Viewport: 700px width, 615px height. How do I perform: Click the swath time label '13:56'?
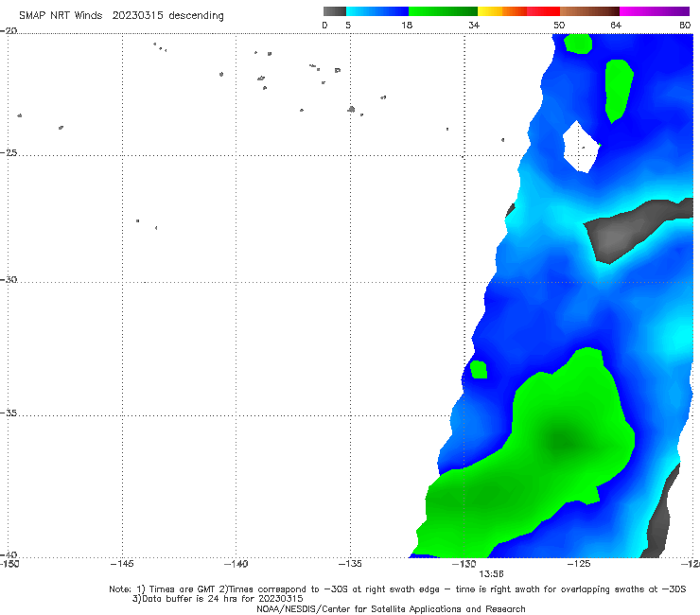(491, 574)
